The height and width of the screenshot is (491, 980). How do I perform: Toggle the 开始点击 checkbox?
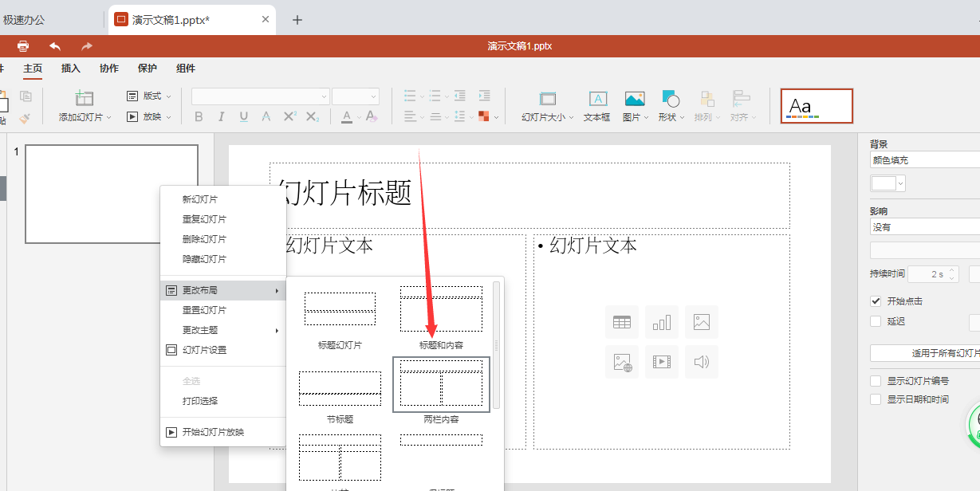pos(876,301)
